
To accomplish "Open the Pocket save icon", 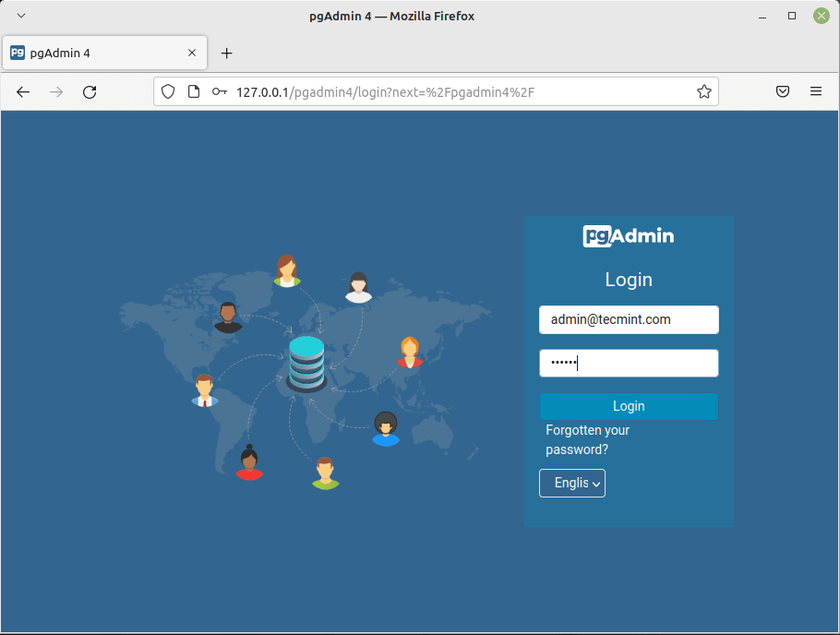I will pos(783,91).
